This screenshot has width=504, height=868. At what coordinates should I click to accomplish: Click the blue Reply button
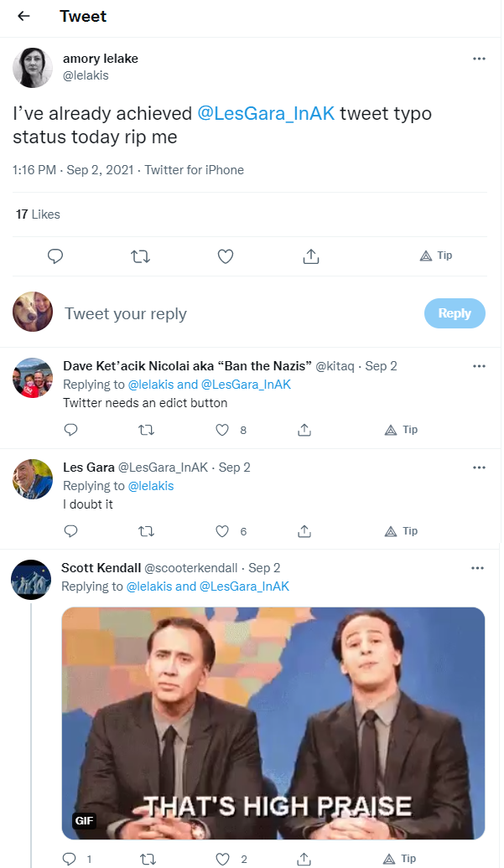tap(455, 313)
